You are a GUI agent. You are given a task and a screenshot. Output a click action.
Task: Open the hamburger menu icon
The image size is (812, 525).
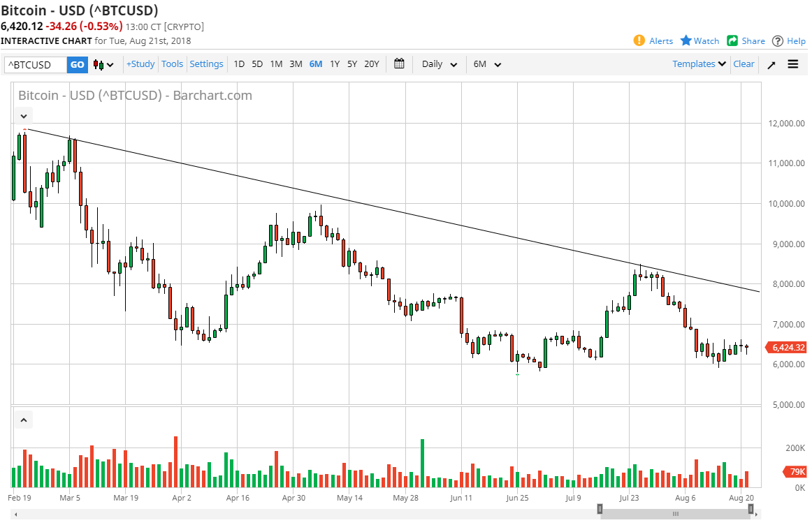[x=793, y=64]
